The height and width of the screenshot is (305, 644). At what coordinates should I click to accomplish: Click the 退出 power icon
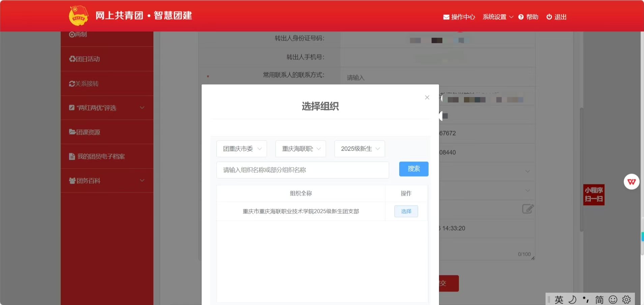tap(549, 17)
